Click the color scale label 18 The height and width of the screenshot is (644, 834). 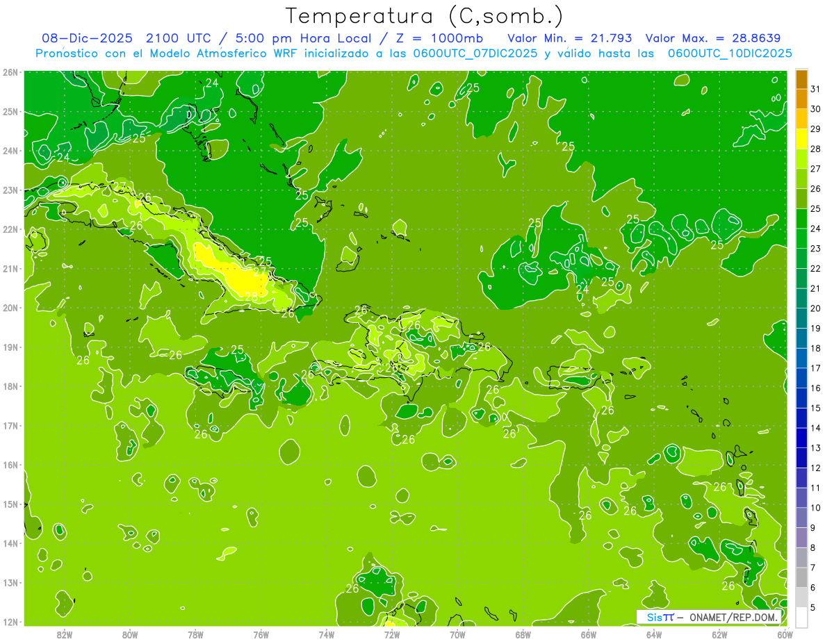[816, 348]
